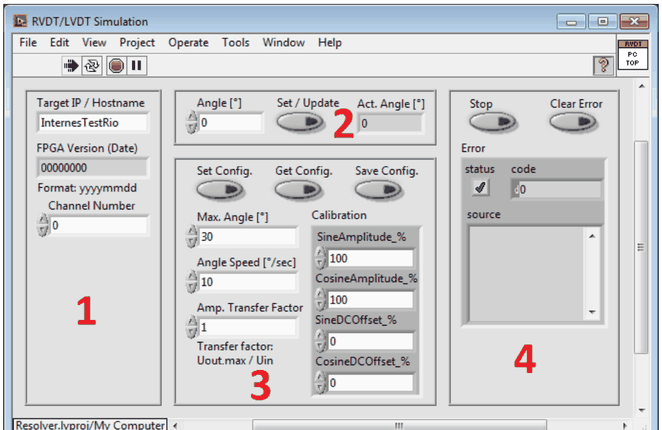Viewport: 662px width, 430px height.
Task: Open the Tools menu
Action: click(x=236, y=43)
